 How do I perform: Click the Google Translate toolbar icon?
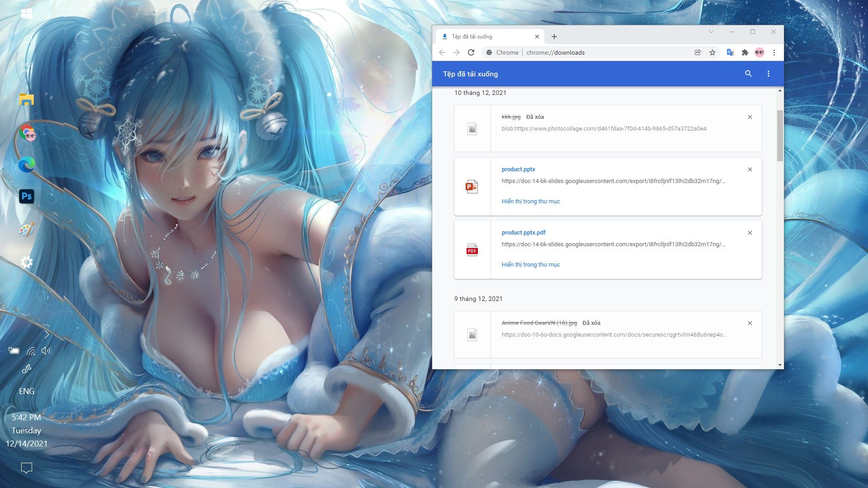pyautogui.click(x=730, y=52)
